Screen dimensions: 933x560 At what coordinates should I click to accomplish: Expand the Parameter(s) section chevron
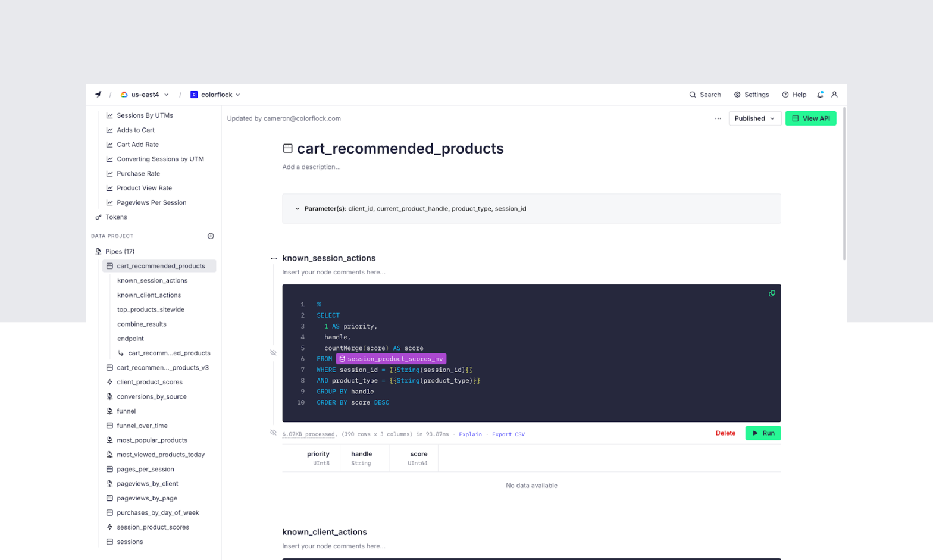(298, 209)
